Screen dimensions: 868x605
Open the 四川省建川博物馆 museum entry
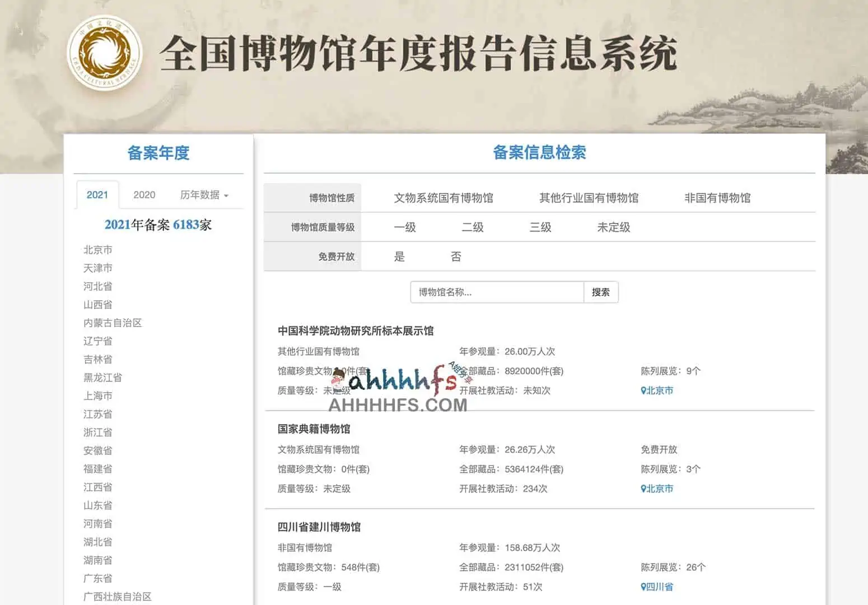pyautogui.click(x=319, y=527)
